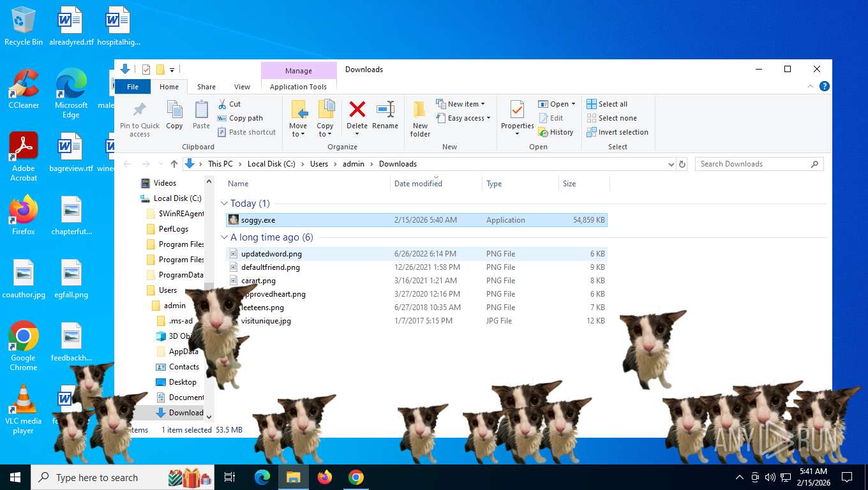Click the Paste icon in the ribbon
The height and width of the screenshot is (490, 868).
201,115
